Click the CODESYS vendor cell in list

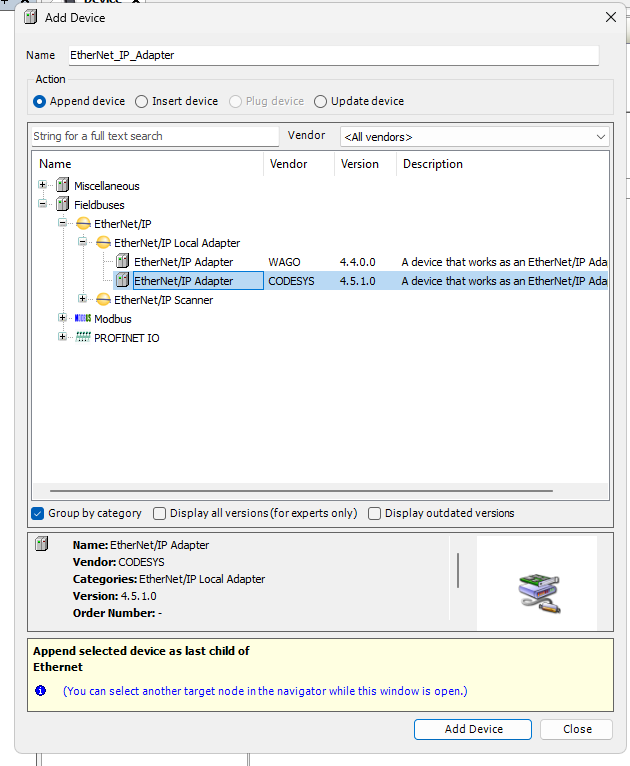291,281
